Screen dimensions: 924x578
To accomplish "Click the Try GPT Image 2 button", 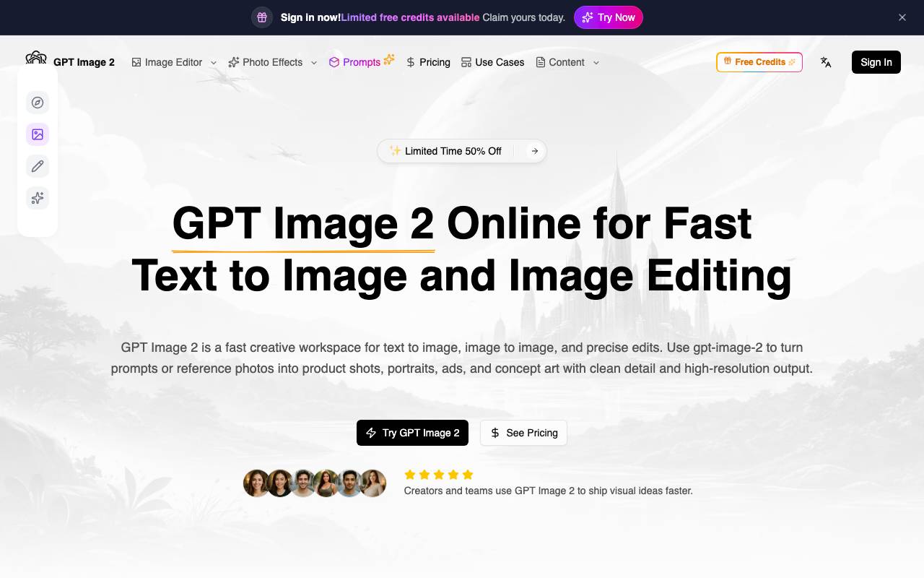I will [x=412, y=433].
